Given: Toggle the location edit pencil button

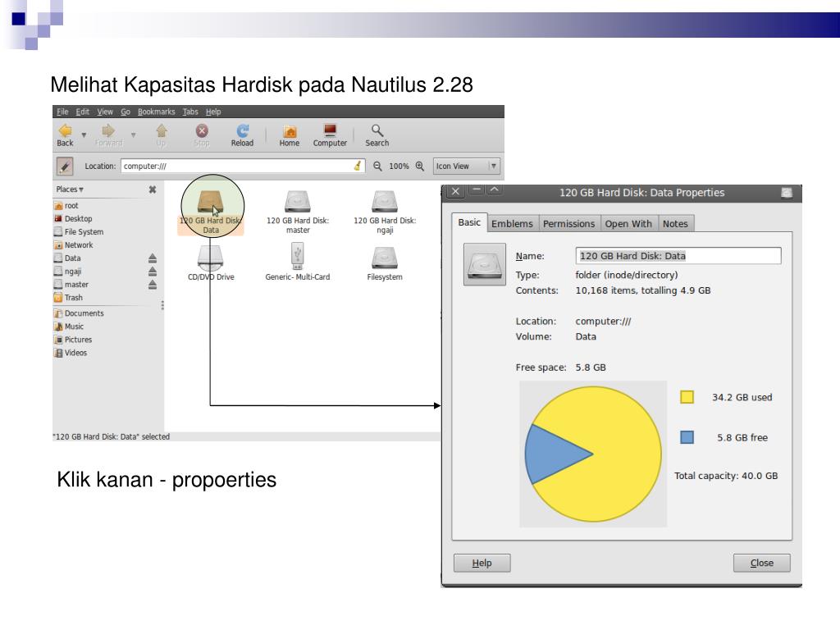Looking at the screenshot, I should click(x=65, y=166).
